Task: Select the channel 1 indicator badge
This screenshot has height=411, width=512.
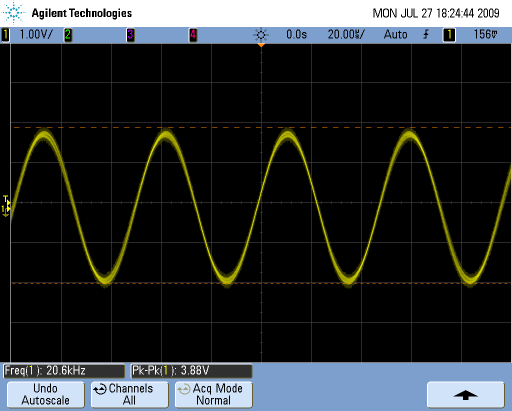Action: (6, 35)
